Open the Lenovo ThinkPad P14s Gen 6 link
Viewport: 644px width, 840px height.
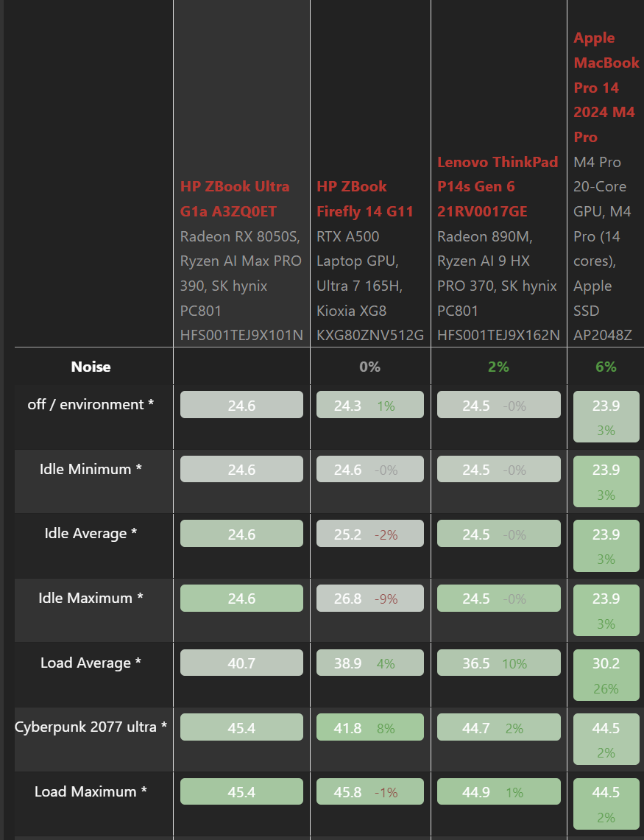498,186
